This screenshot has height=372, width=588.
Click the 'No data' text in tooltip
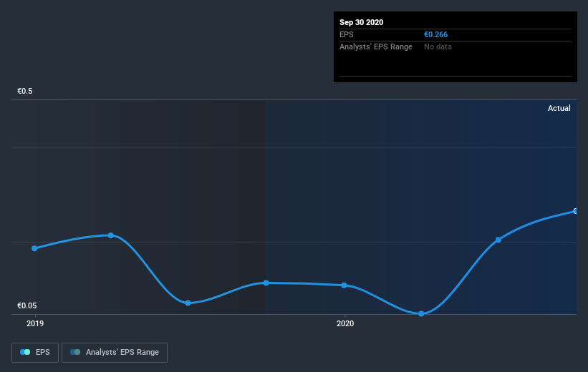pos(438,46)
